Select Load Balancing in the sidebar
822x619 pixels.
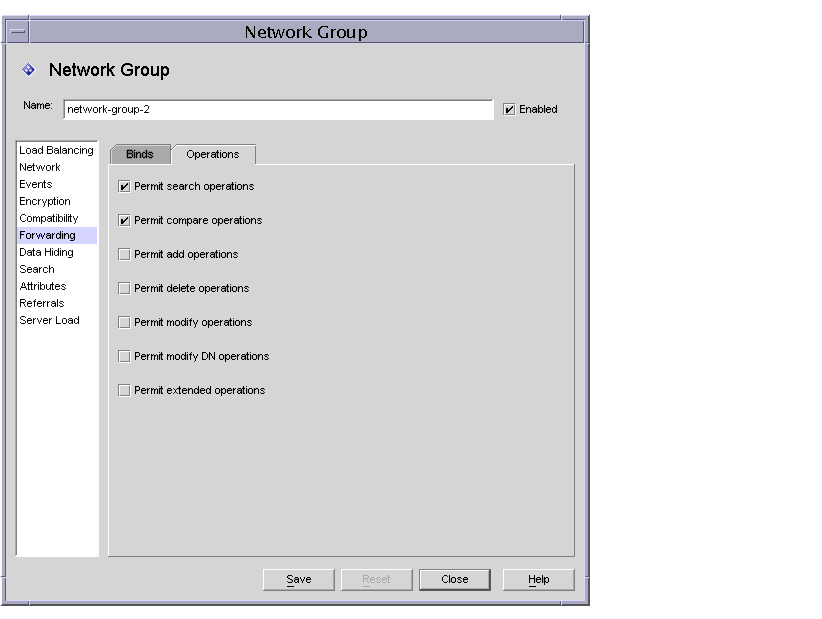tap(54, 150)
